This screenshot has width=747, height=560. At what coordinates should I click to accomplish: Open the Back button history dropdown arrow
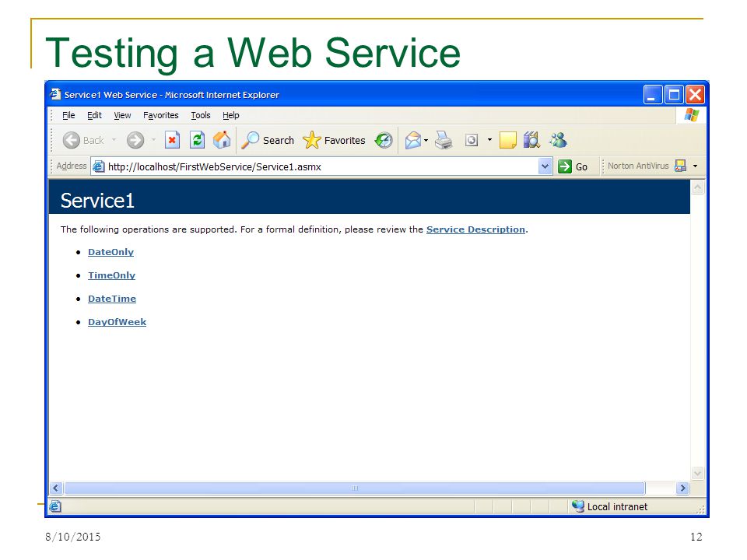(114, 140)
